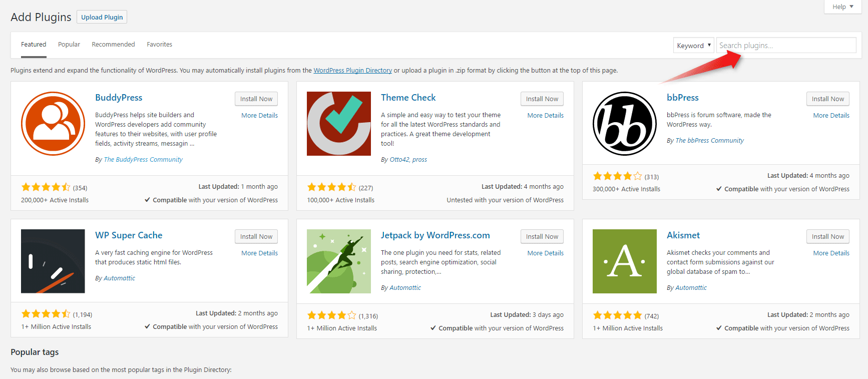Viewport: 868px width, 379px height.
Task: Click the Theme Check plugin icon
Action: [339, 124]
